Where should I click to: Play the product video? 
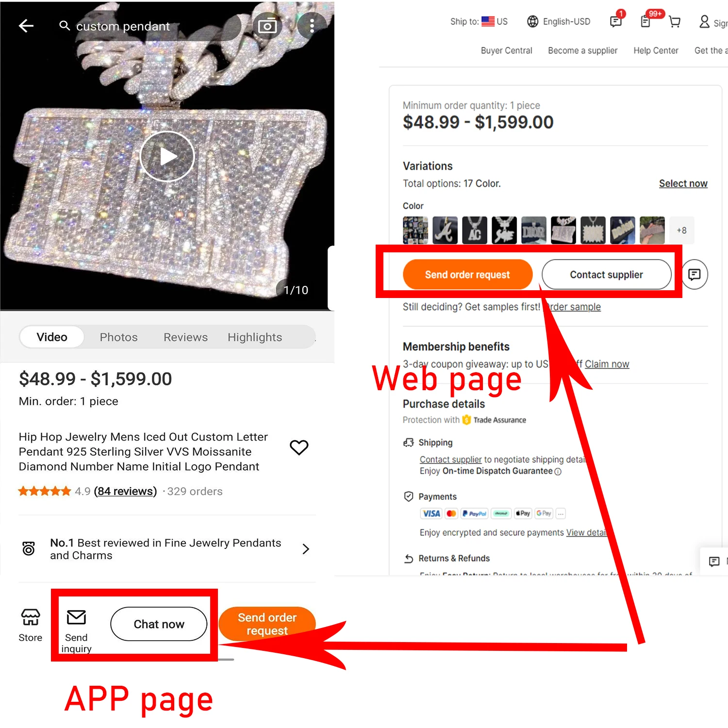pyautogui.click(x=167, y=156)
